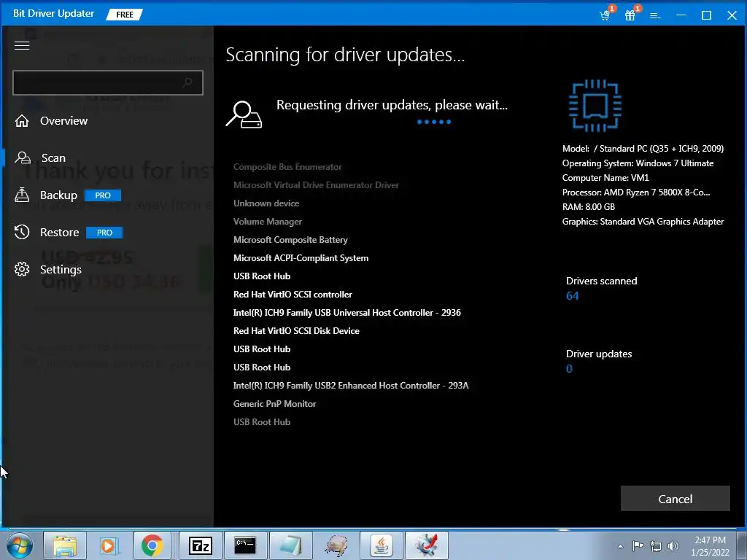Click Graphics Standard VGA Graphics Adapter line
The image size is (747, 560).
pos(643,222)
